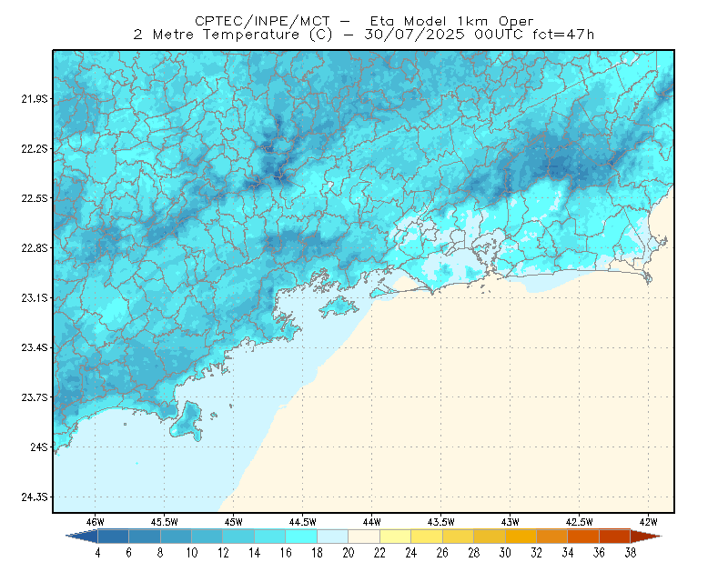This screenshot has height=562, width=728.
Task: Click the '43W' longitude label
Action: coord(511,522)
